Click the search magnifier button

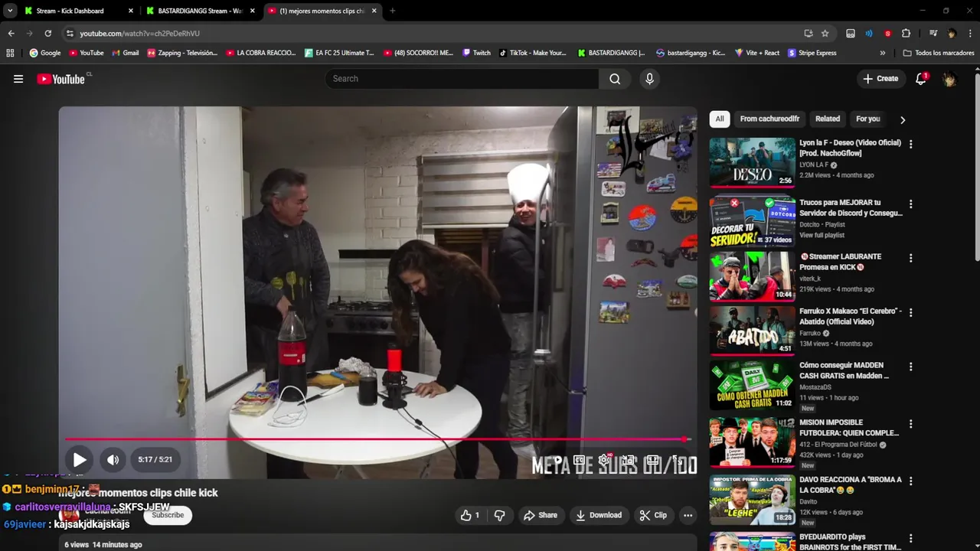tap(615, 79)
